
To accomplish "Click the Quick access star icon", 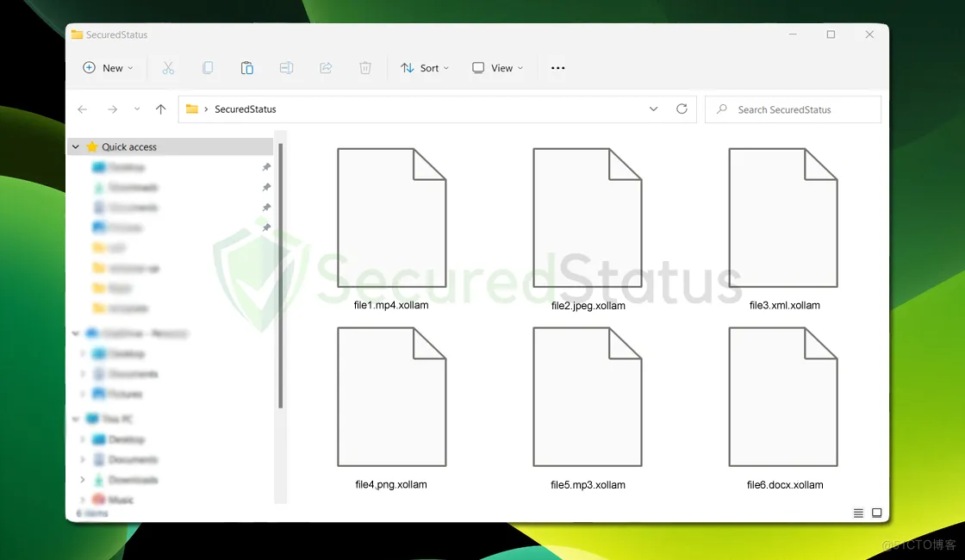I will [91, 146].
